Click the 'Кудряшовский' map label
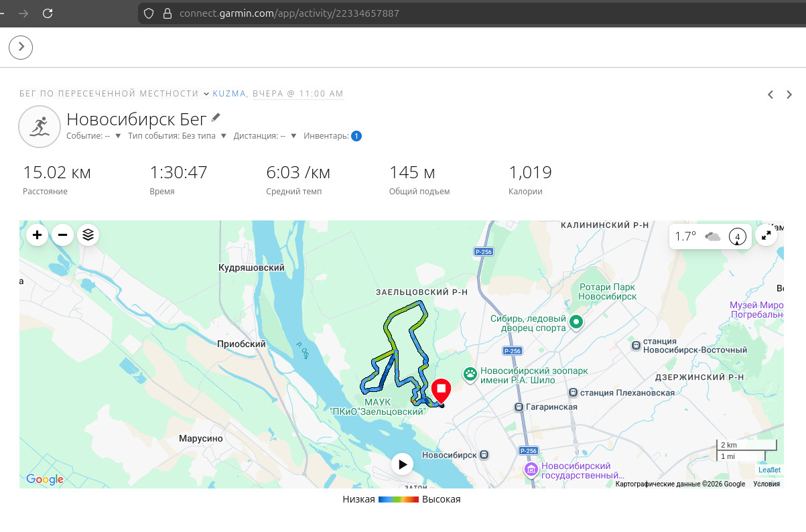The image size is (806, 532). click(252, 267)
